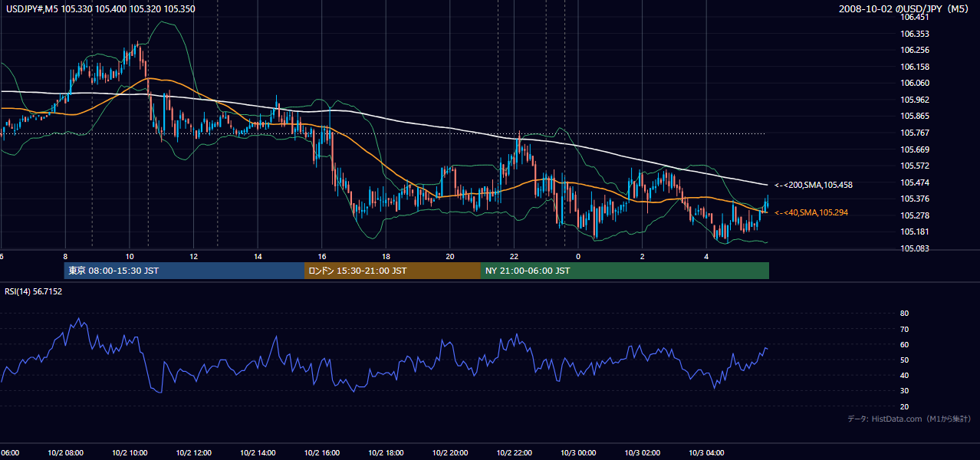The image size is (980, 460).
Task: Click RSI scale value 80
Action: tap(904, 314)
